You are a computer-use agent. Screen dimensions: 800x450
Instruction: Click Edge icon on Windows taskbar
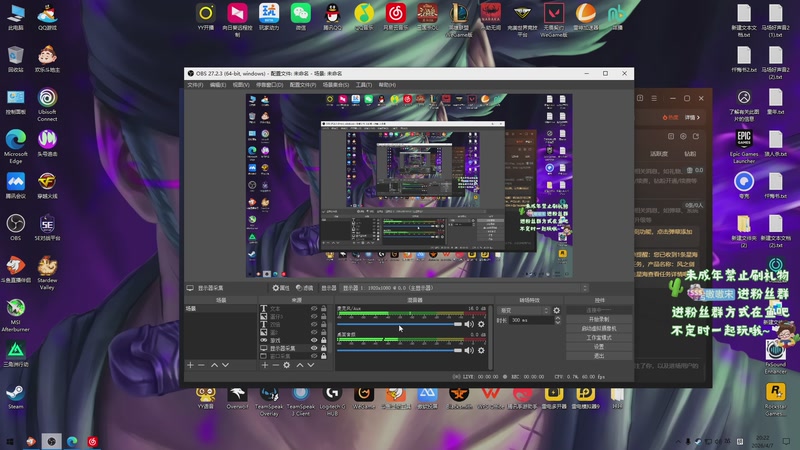[72, 442]
